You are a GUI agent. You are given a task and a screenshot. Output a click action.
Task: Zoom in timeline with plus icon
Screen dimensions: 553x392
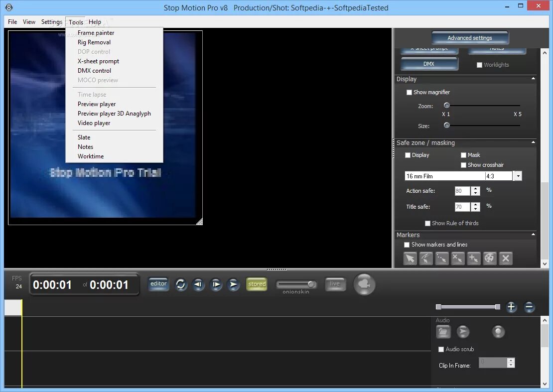point(511,307)
